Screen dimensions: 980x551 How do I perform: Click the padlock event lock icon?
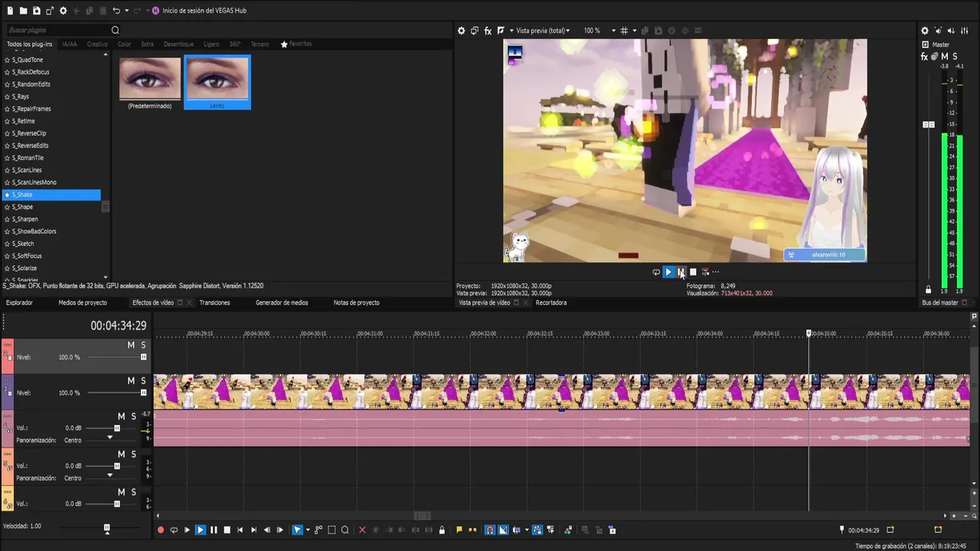pyautogui.click(x=442, y=530)
